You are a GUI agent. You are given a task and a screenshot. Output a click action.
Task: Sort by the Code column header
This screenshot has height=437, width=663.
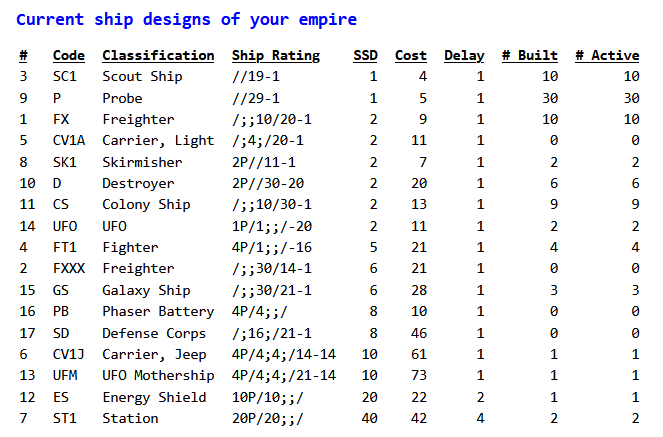68,56
